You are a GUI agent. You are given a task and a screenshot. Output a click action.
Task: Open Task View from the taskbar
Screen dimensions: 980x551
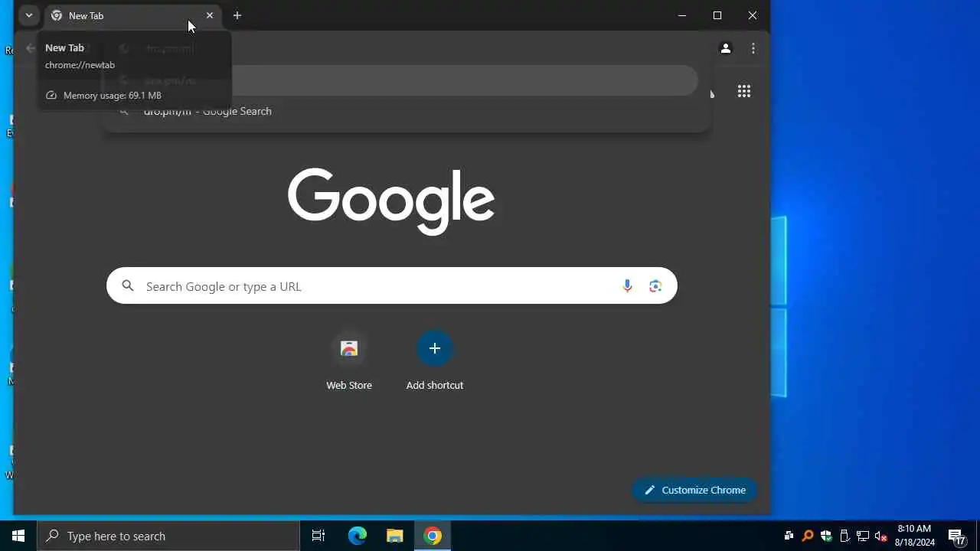318,536
